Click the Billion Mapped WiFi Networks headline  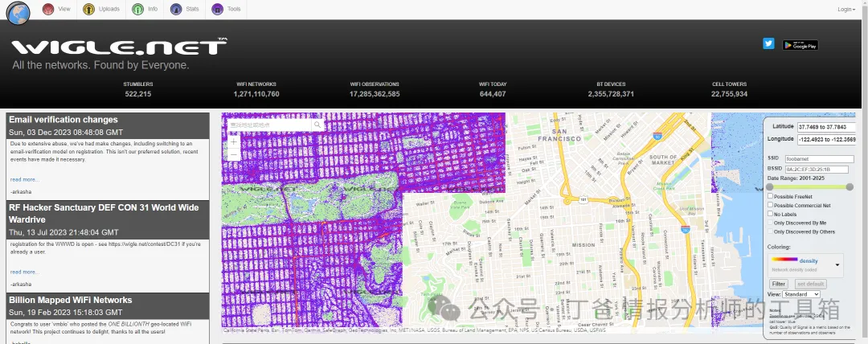[70, 301]
